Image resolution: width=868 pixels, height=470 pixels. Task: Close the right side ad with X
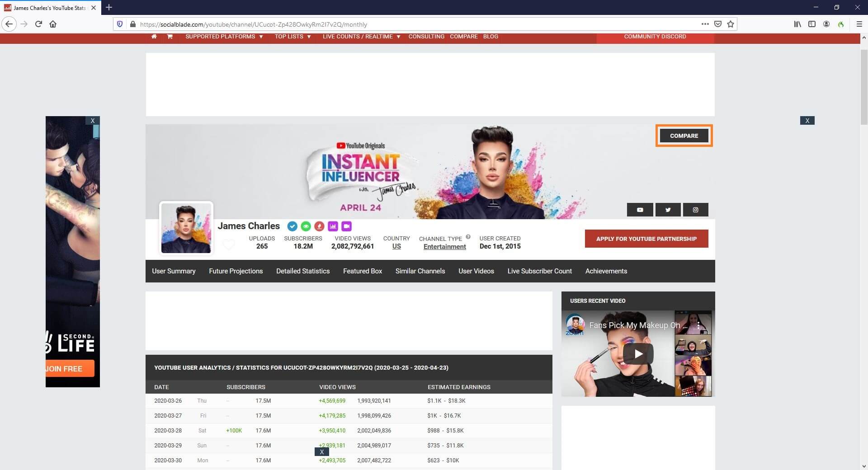(807, 121)
